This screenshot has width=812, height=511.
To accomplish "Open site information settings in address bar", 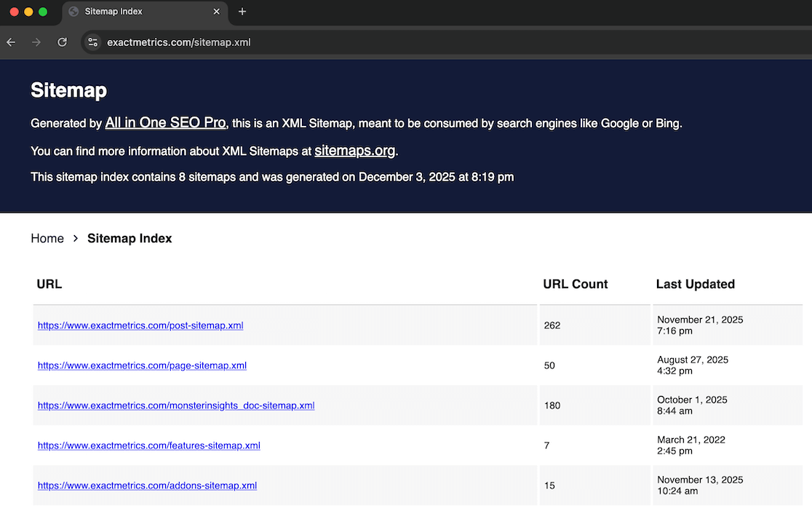I will tap(93, 41).
